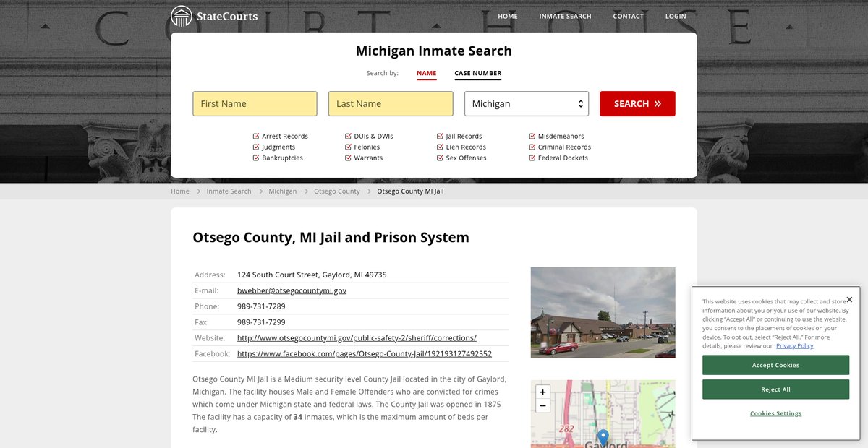
Task: Toggle the Lien Records checkbox
Action: (x=440, y=147)
